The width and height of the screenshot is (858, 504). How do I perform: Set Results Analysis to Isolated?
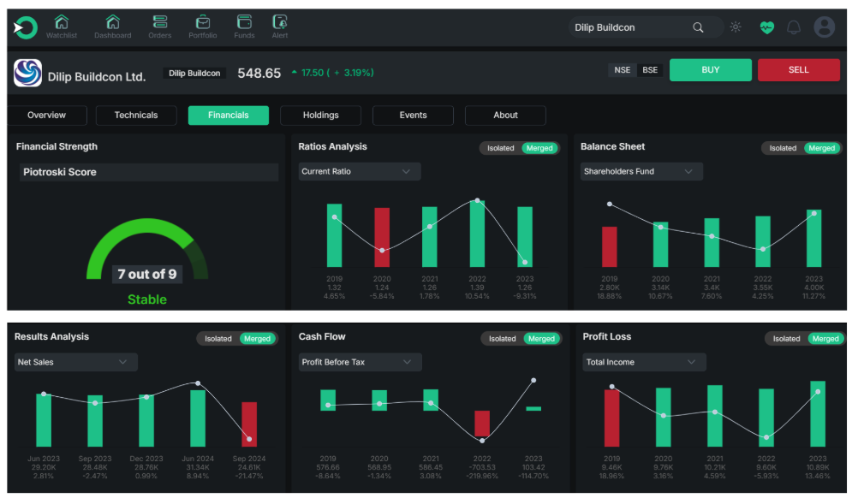[218, 339]
